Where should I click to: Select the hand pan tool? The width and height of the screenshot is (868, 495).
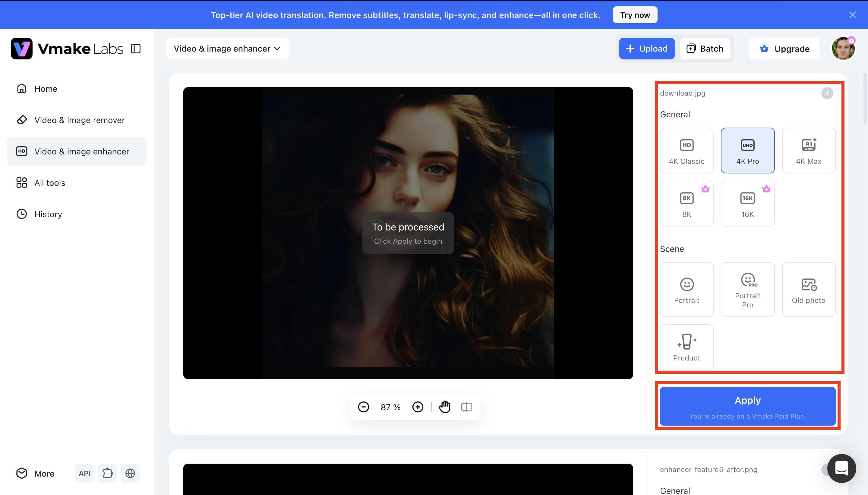[444, 407]
